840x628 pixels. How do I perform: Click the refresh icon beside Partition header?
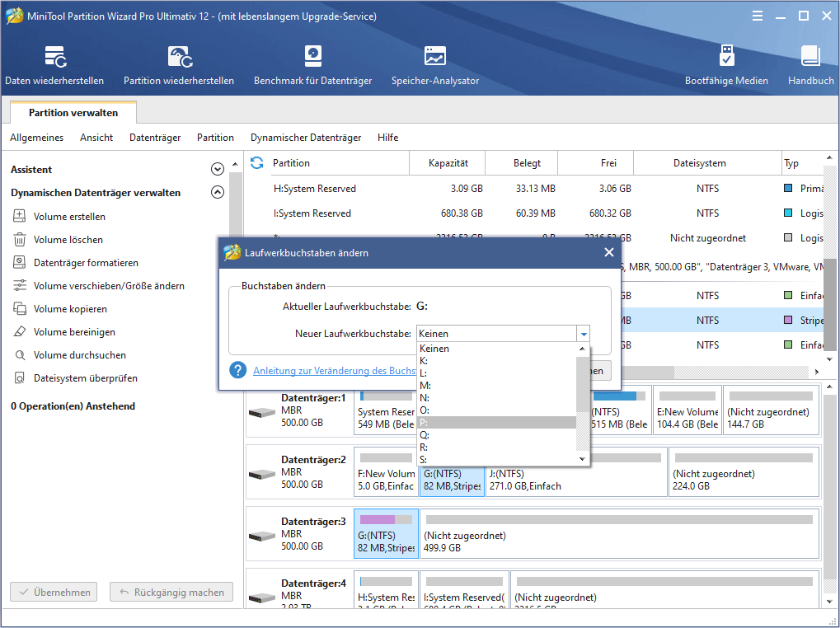click(x=257, y=162)
